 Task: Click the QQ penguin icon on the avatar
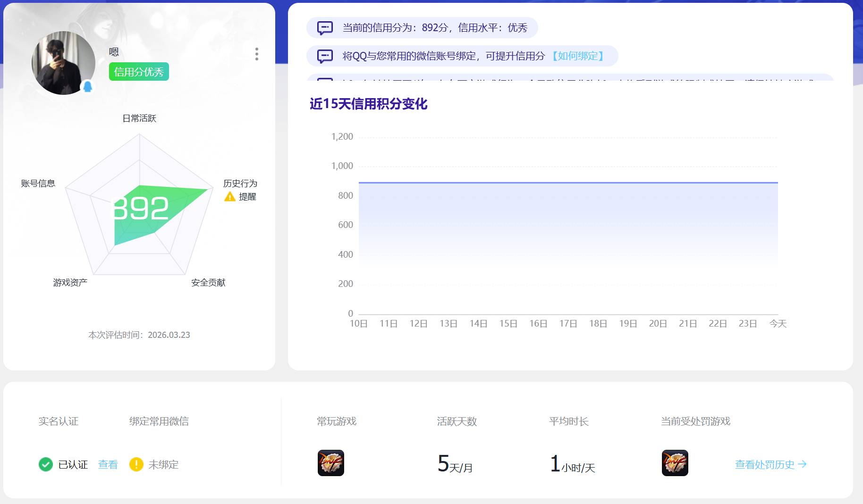[86, 85]
